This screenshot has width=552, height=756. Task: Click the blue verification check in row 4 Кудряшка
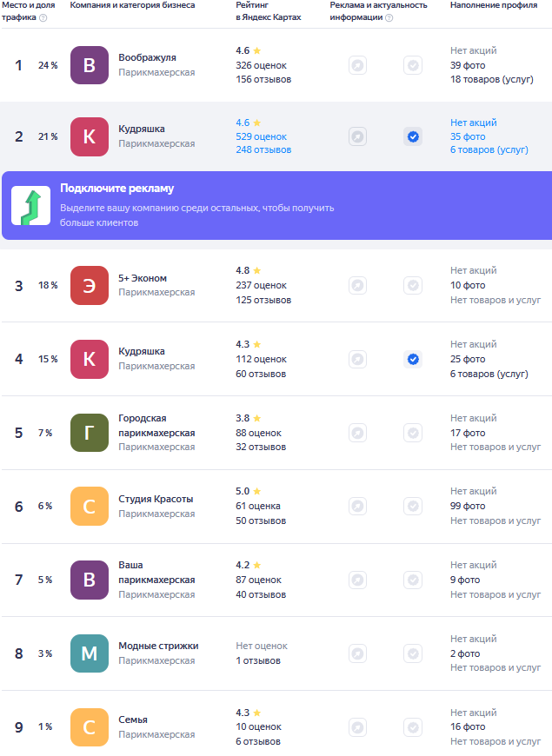tap(413, 359)
